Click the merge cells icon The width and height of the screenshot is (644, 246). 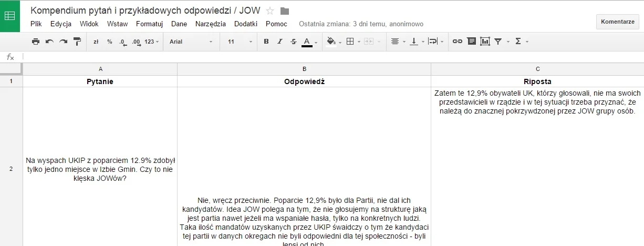pyautogui.click(x=368, y=42)
